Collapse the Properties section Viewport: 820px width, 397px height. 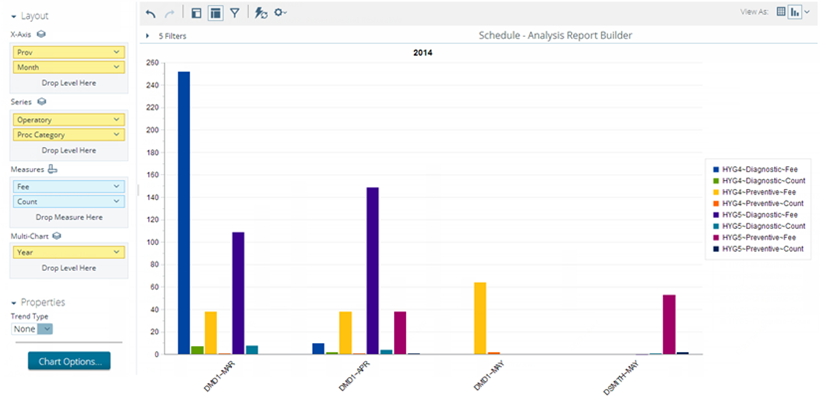[14, 303]
